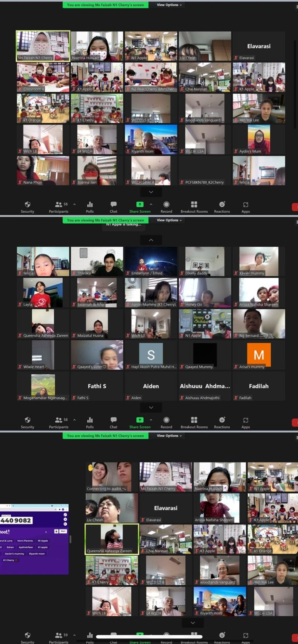The width and height of the screenshot is (298, 644).
Task: Select Maizatul Husna video tile
Action: [97, 323]
